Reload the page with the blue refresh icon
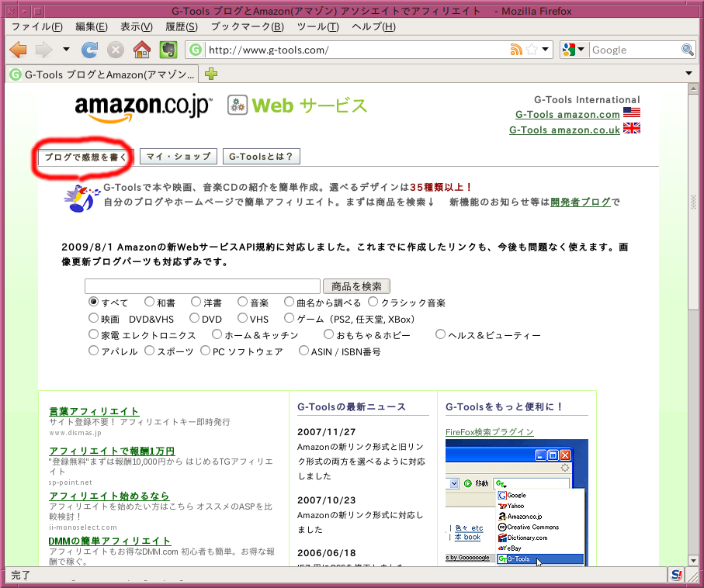The width and height of the screenshot is (704, 588). pos(89,50)
